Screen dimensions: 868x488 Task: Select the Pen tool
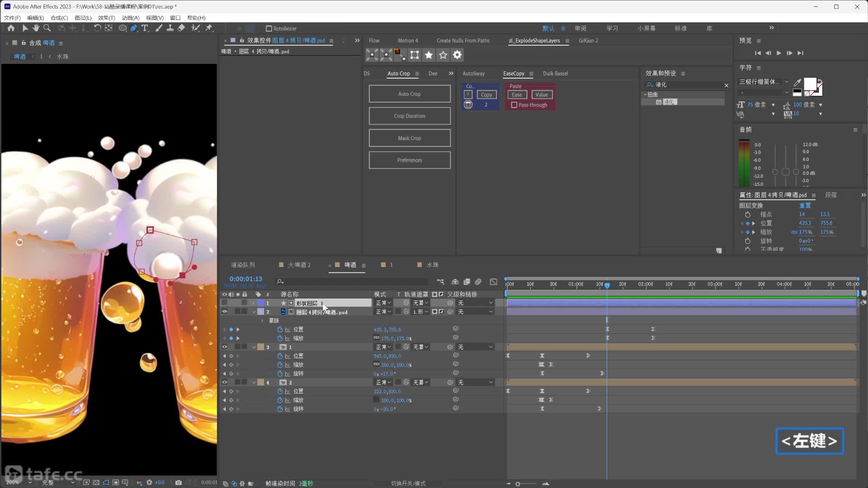coord(134,28)
